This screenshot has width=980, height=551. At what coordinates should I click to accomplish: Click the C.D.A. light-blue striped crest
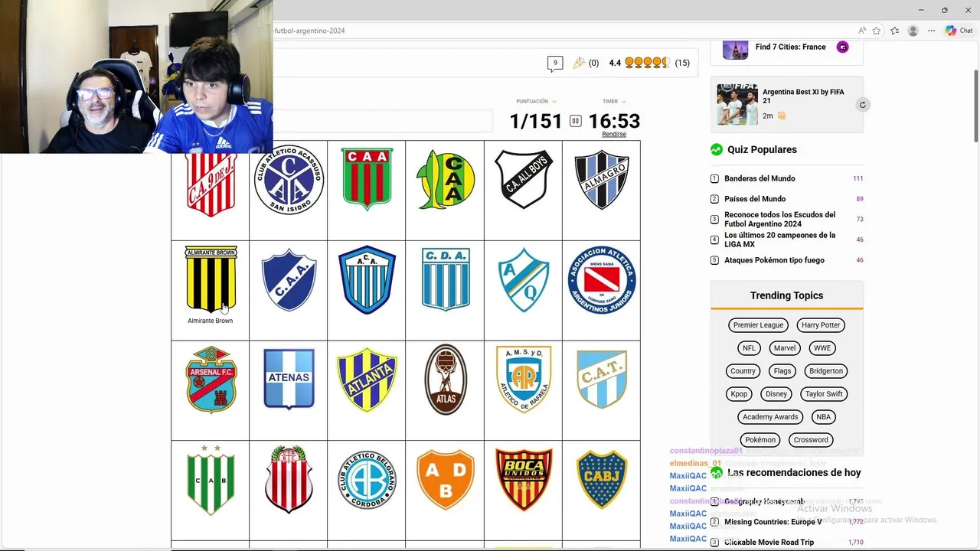446,279
